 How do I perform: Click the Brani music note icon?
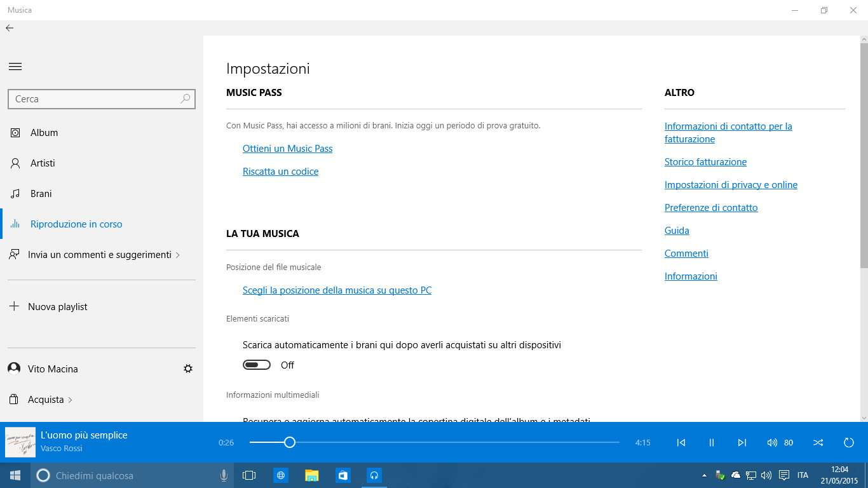point(15,194)
